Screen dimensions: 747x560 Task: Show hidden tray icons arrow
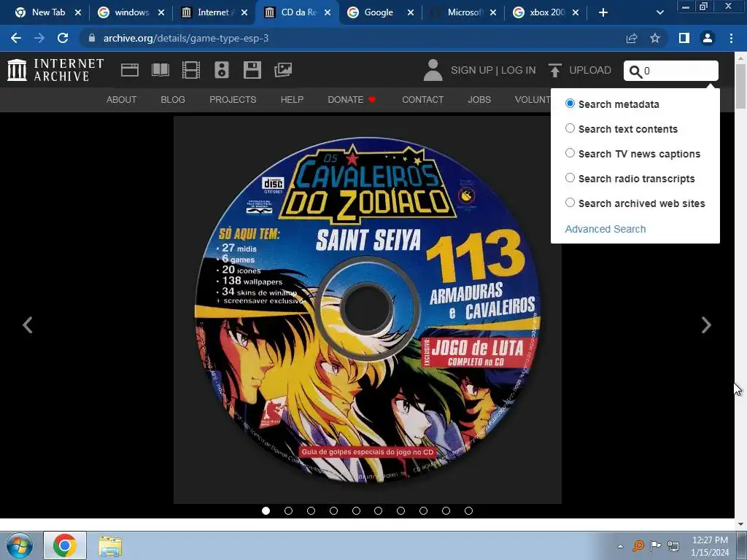pos(620,546)
